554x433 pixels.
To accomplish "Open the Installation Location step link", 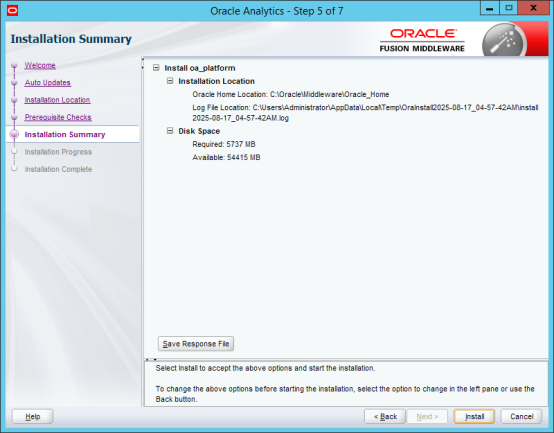I will (57, 100).
